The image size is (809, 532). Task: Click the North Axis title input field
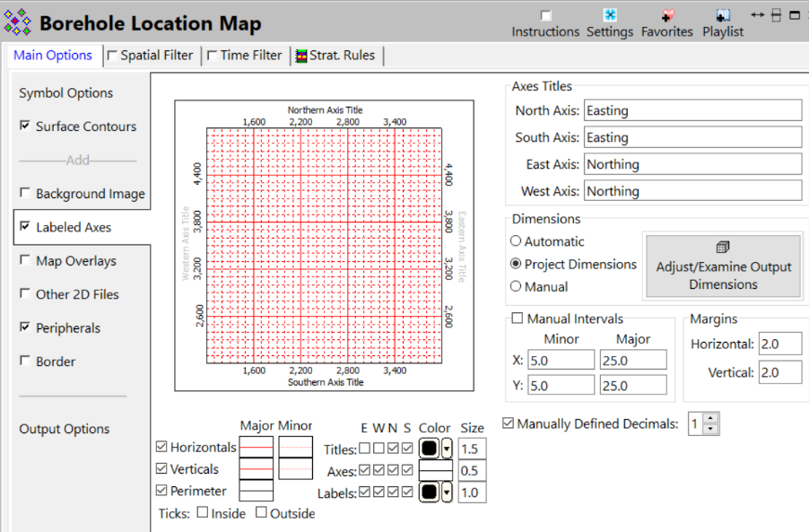[692, 110]
